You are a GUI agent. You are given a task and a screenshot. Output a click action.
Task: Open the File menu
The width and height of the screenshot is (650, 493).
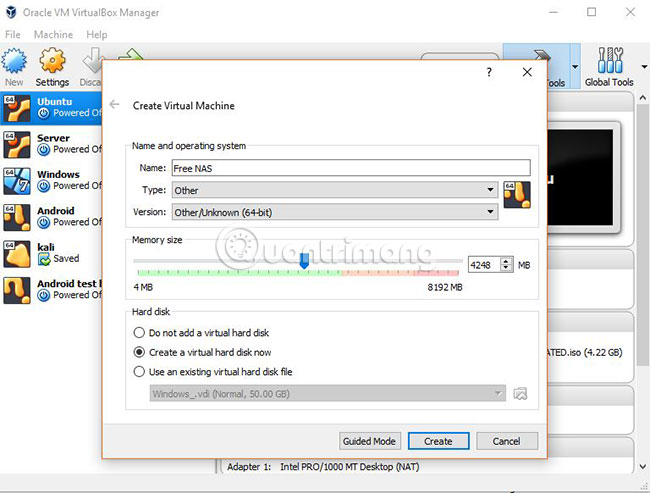click(x=12, y=34)
